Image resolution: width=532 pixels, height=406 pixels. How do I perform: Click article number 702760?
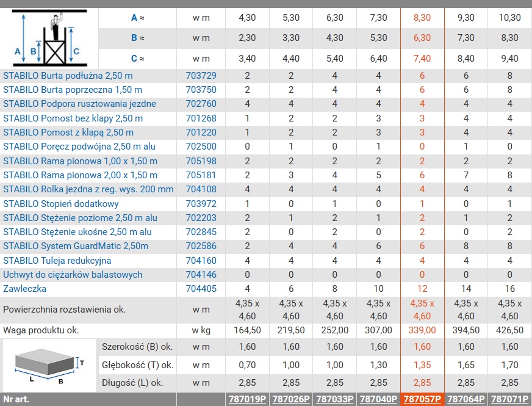(x=201, y=104)
